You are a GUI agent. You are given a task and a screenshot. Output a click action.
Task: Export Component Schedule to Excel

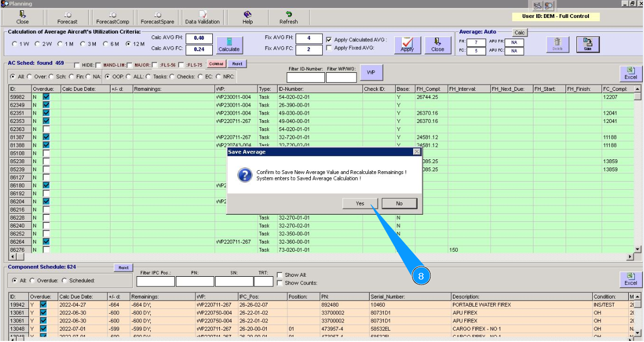tap(630, 279)
